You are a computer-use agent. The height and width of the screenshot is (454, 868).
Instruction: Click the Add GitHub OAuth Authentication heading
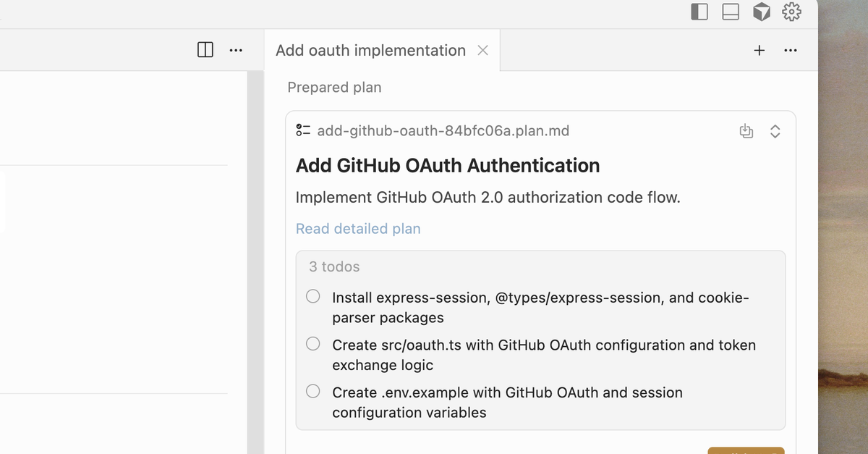click(x=448, y=166)
